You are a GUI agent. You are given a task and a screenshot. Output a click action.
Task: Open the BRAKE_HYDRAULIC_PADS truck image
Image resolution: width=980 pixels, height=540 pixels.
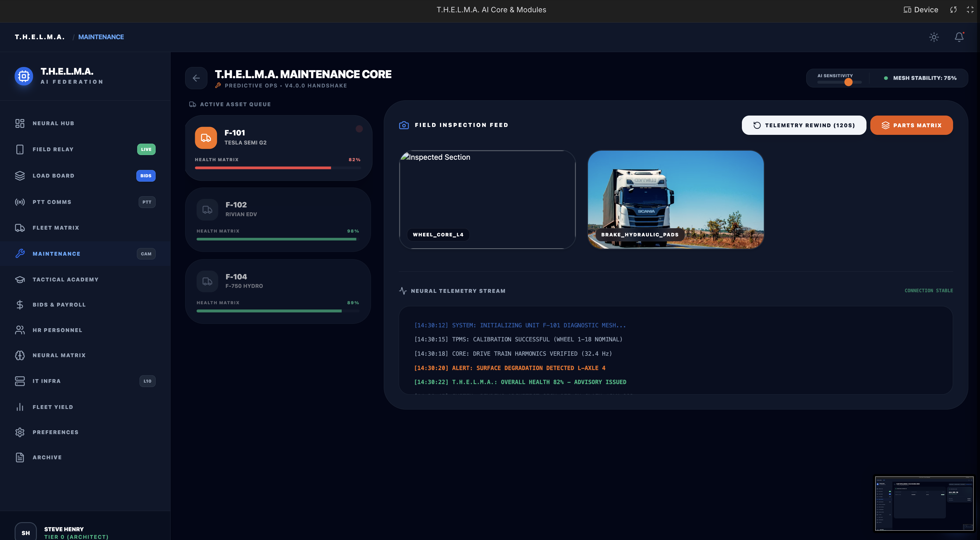(x=676, y=200)
